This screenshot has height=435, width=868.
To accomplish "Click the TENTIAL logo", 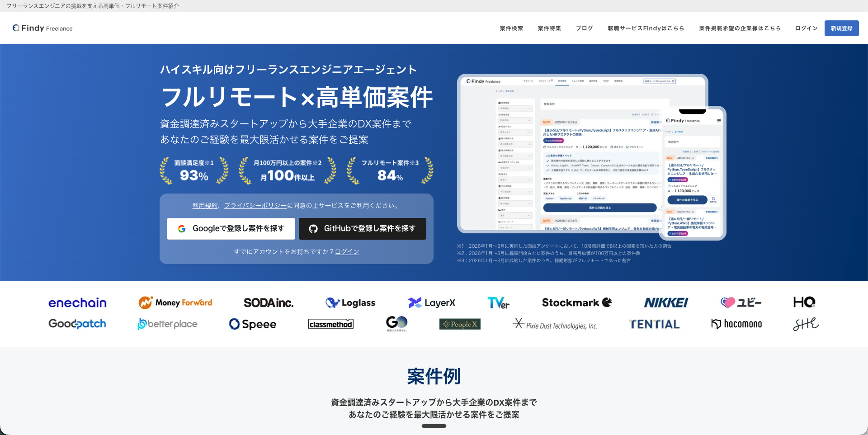I will coord(654,324).
